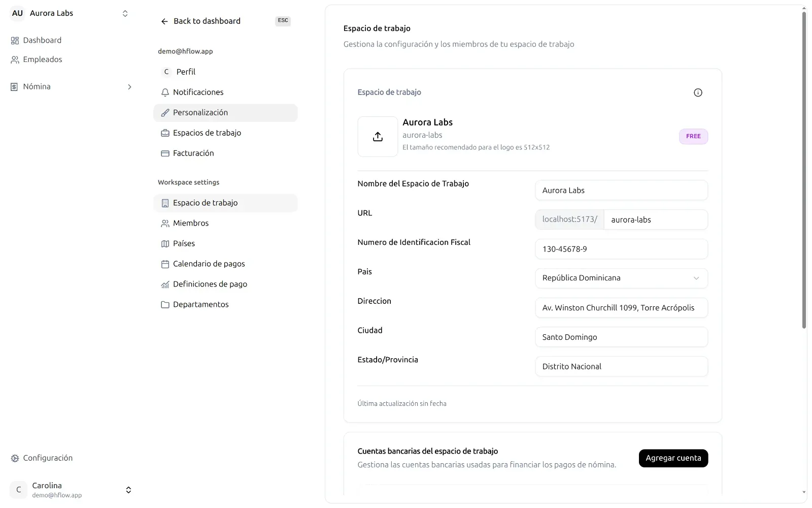The height and width of the screenshot is (508, 812).
Task: Click the Direccion input field
Action: click(621, 308)
